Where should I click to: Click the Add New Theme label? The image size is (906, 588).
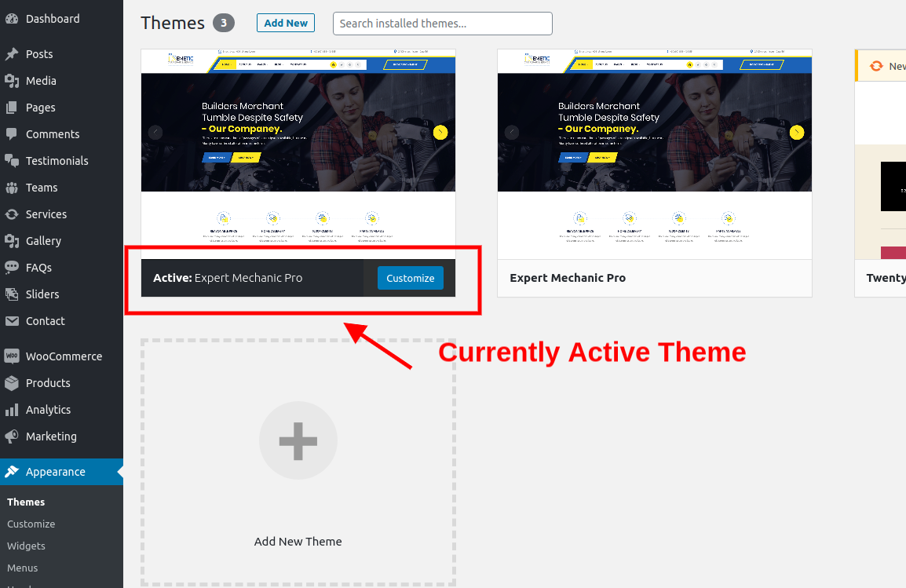tap(298, 541)
